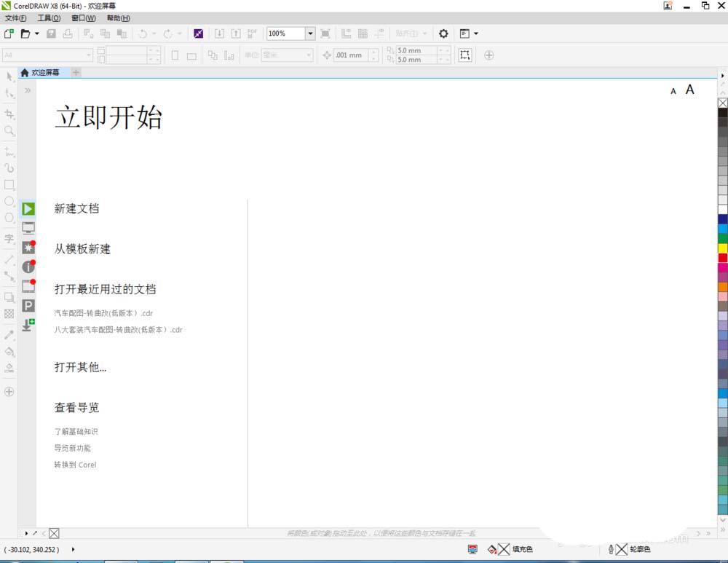Open the 帮助(H) menu

[119, 18]
